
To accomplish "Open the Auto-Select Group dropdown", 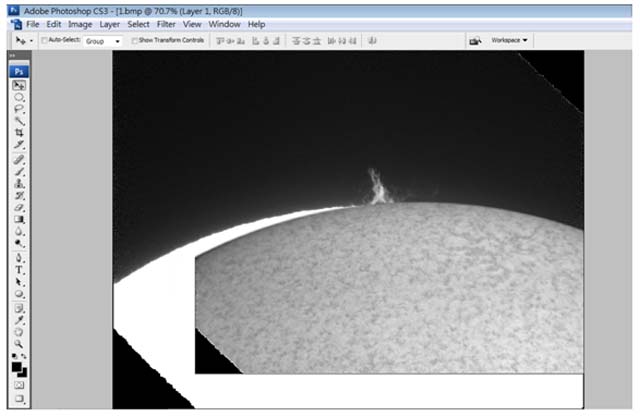I will point(103,41).
